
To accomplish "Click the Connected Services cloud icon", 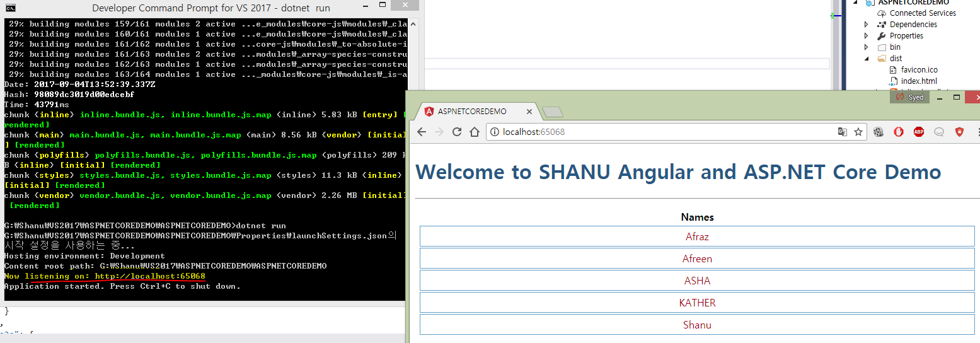I will [x=882, y=13].
